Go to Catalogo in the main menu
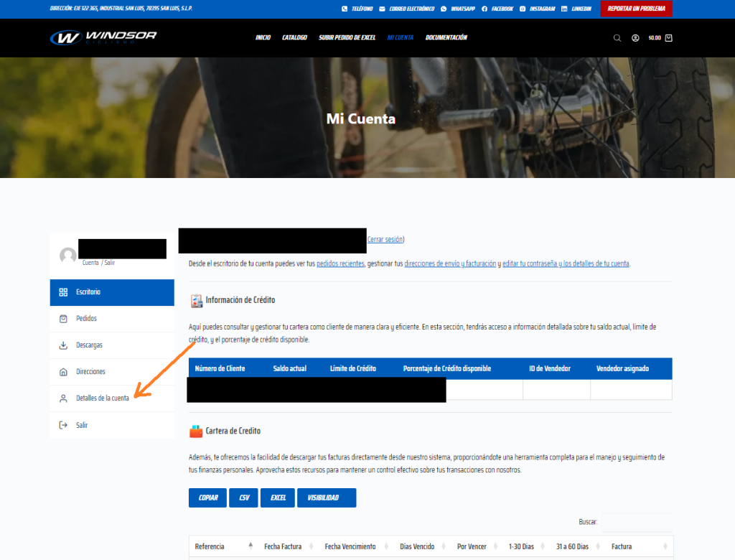This screenshot has height=560, width=735. point(294,37)
